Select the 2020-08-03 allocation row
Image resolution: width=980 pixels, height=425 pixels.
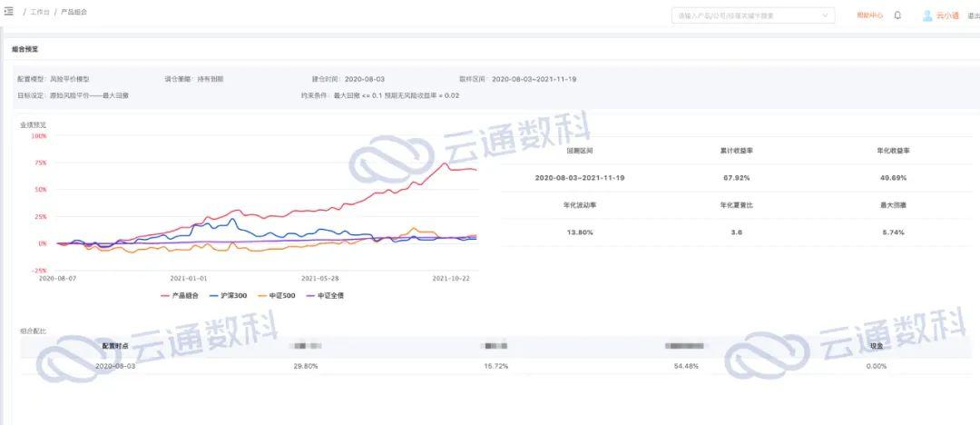(115, 366)
